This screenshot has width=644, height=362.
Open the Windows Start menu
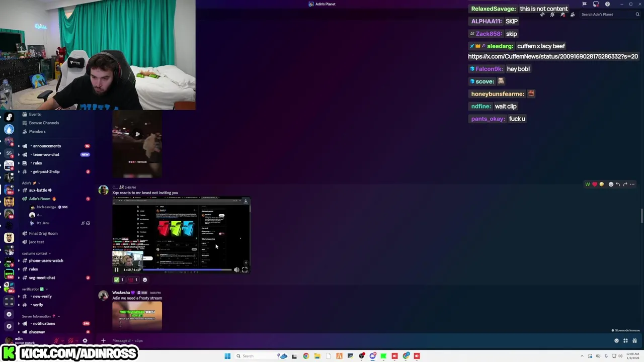point(227,356)
